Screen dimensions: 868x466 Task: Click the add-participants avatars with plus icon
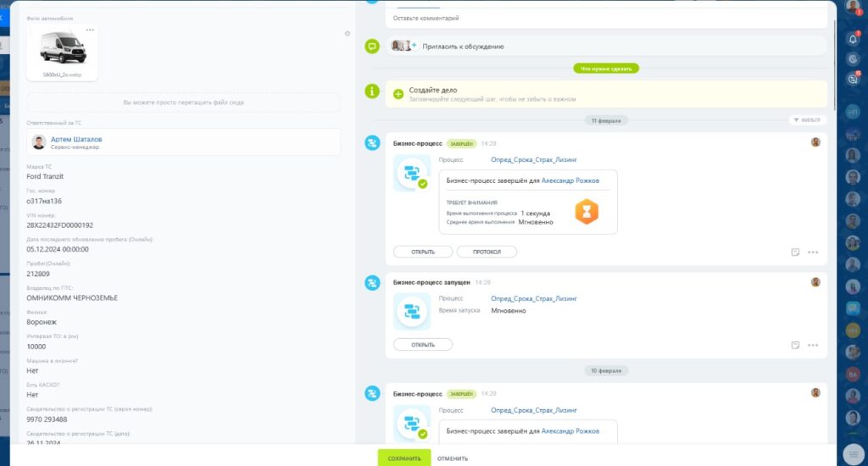click(403, 46)
